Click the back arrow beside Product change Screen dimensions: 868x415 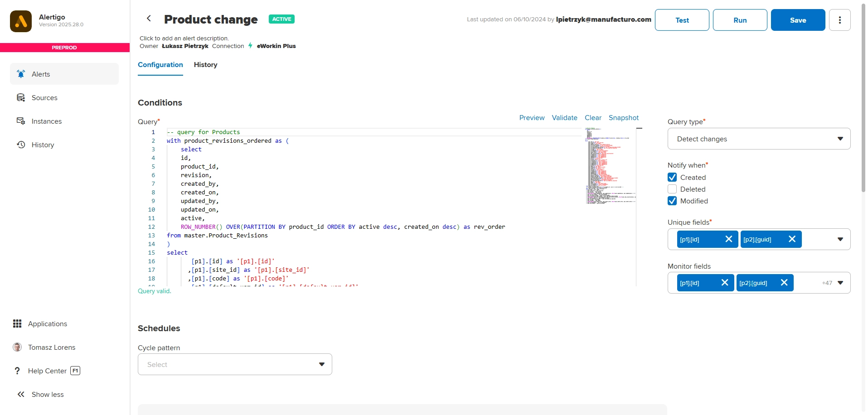(x=149, y=19)
